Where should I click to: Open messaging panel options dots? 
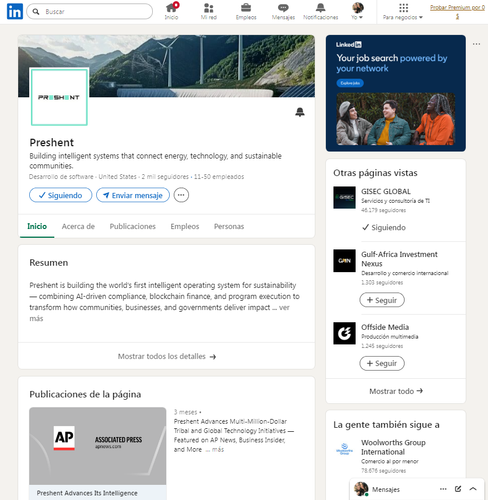(x=443, y=489)
